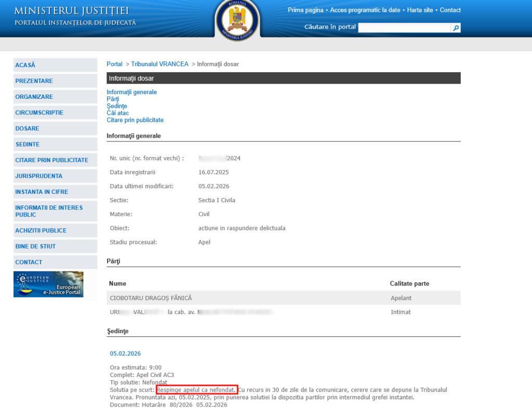Click the Portal breadcrumb link
This screenshot has height=418, width=532.
pyautogui.click(x=114, y=64)
